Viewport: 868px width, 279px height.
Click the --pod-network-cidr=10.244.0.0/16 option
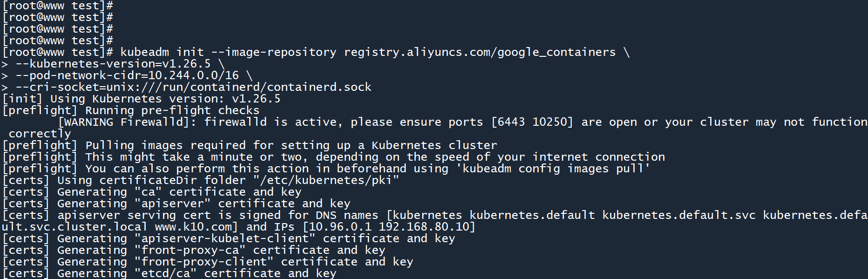[x=127, y=75]
